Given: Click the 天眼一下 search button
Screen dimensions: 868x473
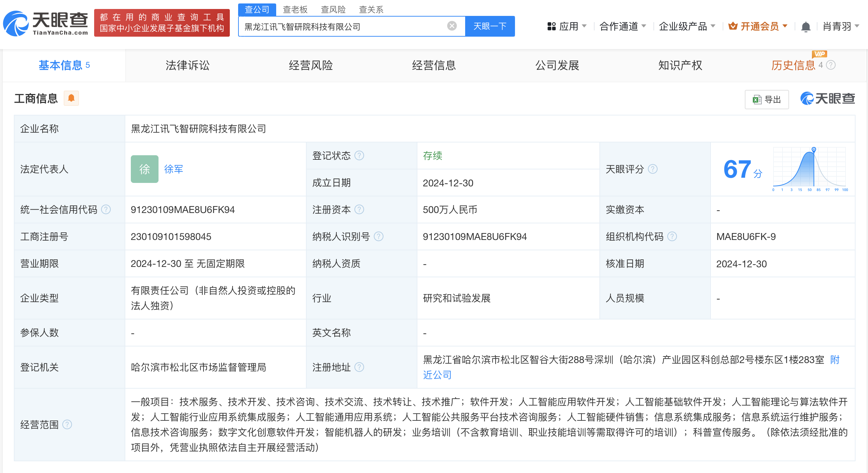Looking at the screenshot, I should pyautogui.click(x=490, y=26).
